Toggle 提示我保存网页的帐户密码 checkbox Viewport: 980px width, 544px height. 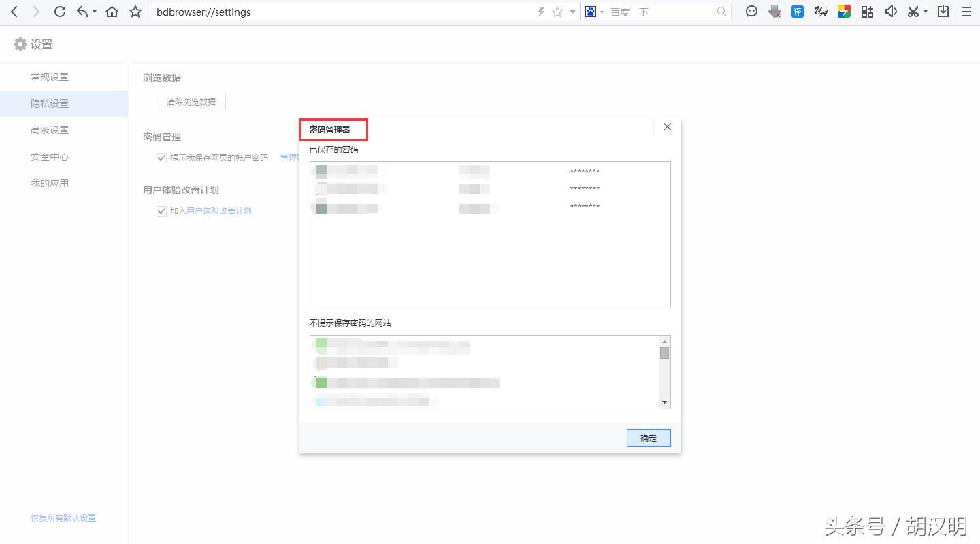161,158
